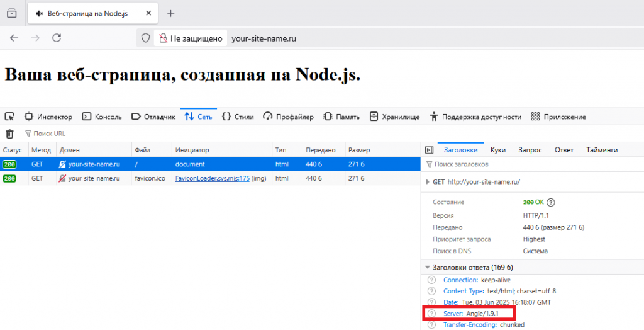Open the FaviconLoader.sys.mjs:175 initiator link
This screenshot has height=330, width=644.
click(x=213, y=179)
